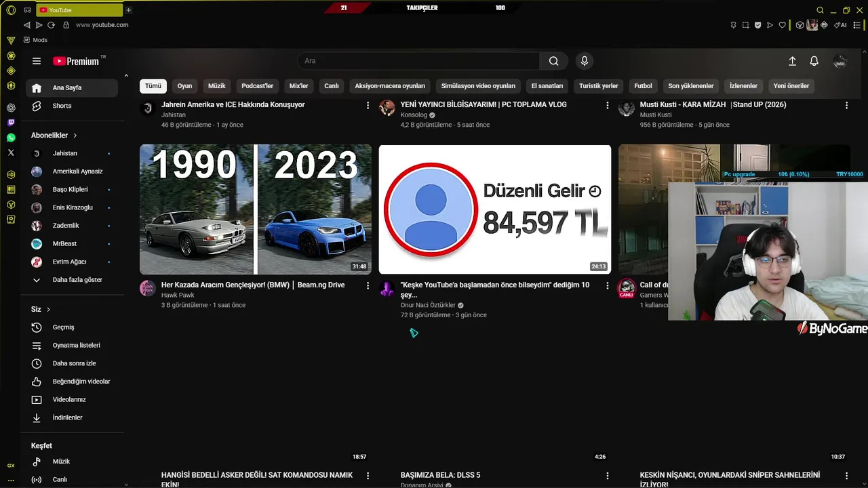Open X (Twitter) in the sidebar
Screen dimensions: 868x488
[11, 152]
